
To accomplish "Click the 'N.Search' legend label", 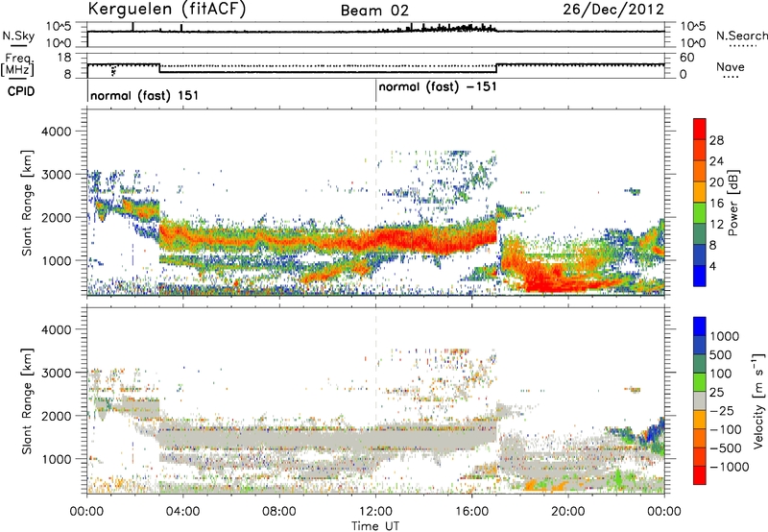I will click(742, 36).
